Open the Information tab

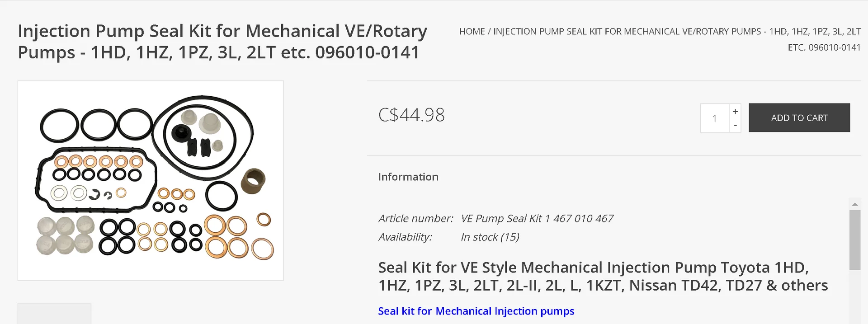(x=408, y=177)
